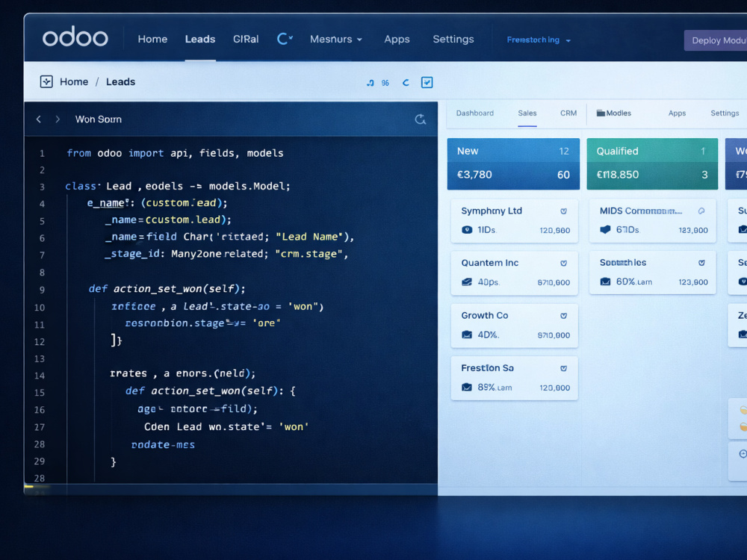The image size is (747, 560).
Task: Click the Won Sourn file title
Action: [98, 119]
